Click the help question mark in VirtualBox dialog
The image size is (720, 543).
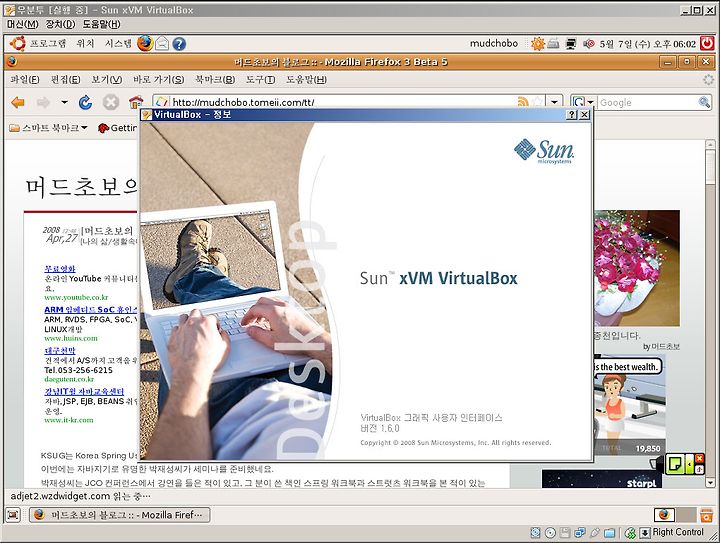571,115
